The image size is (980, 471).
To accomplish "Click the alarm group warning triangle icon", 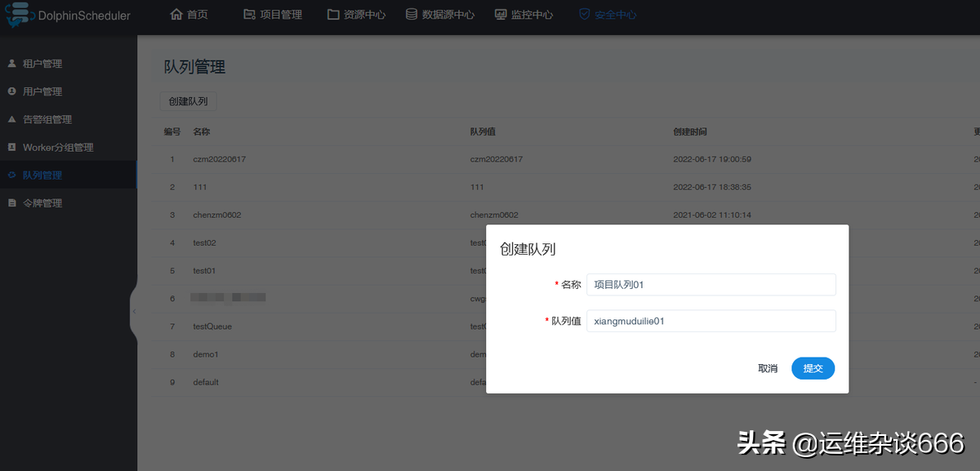I will coord(11,119).
